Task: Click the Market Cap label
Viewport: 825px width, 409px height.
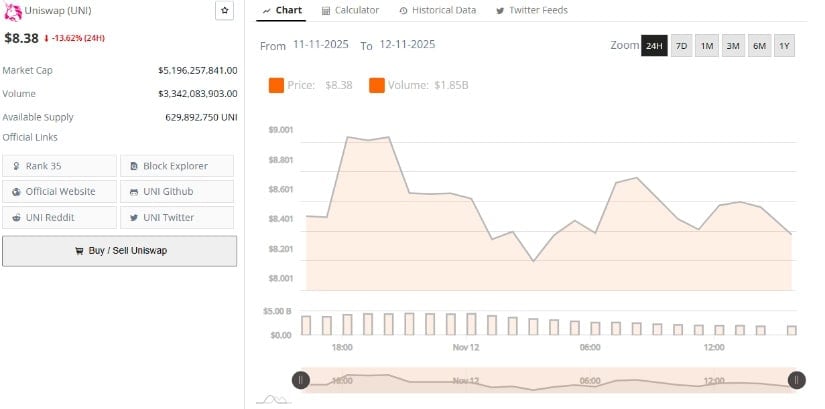Action: [x=27, y=70]
